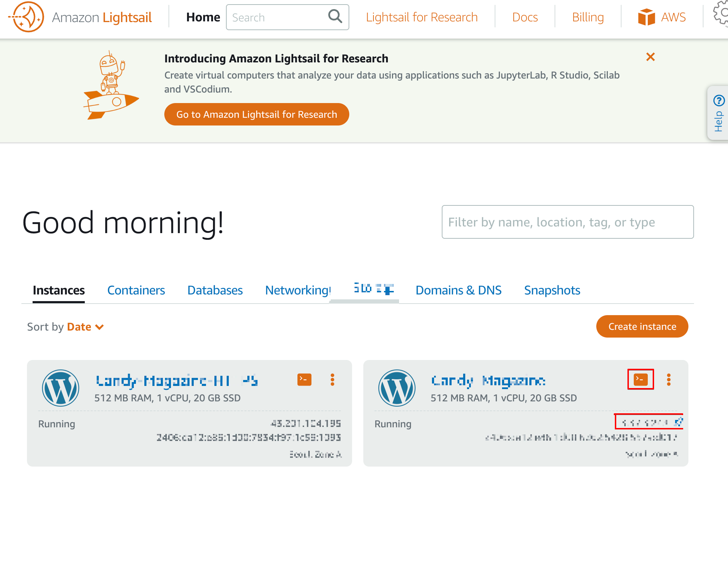Click the static IP pin icon
The width and height of the screenshot is (728, 584).
point(679,422)
